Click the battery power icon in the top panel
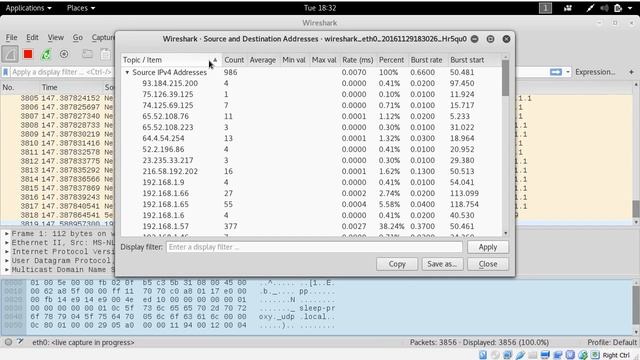The width and height of the screenshot is (640, 360). pos(618,8)
